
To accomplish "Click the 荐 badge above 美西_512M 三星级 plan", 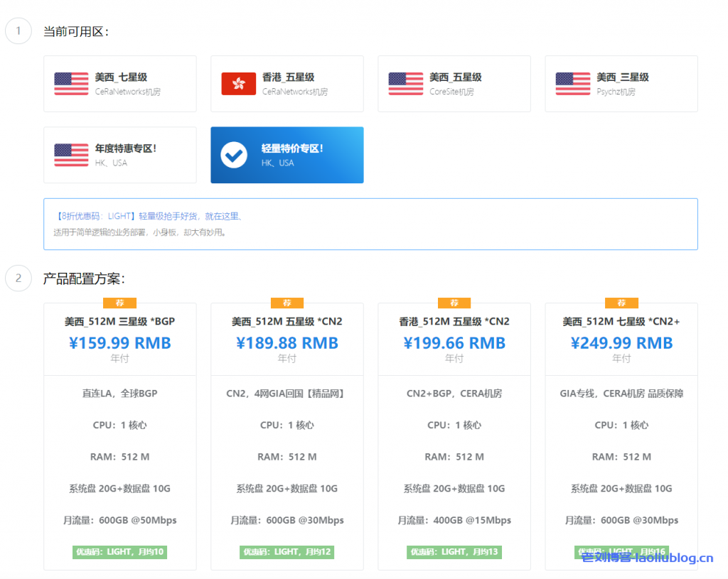I will coord(119,303).
